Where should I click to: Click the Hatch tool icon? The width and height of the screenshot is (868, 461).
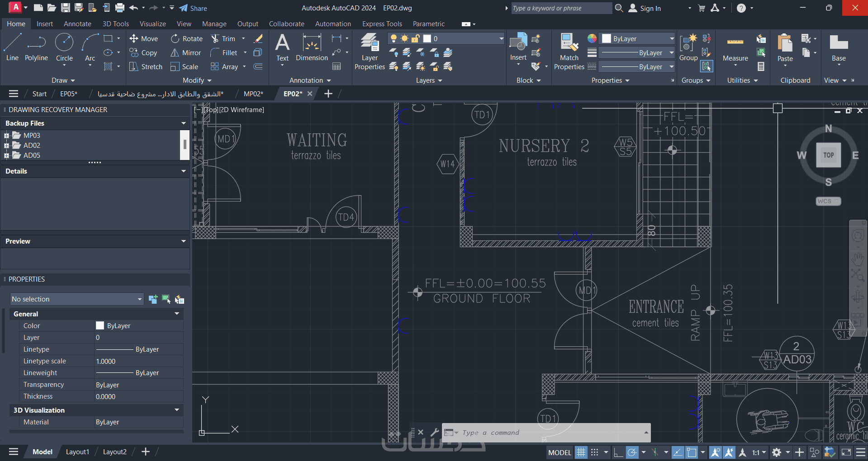coord(108,67)
